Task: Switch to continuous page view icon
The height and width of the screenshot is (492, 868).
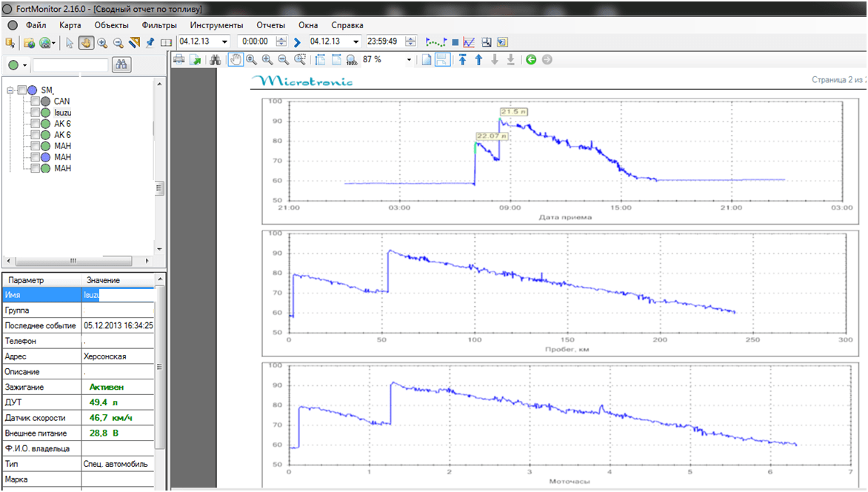Action: click(x=441, y=60)
